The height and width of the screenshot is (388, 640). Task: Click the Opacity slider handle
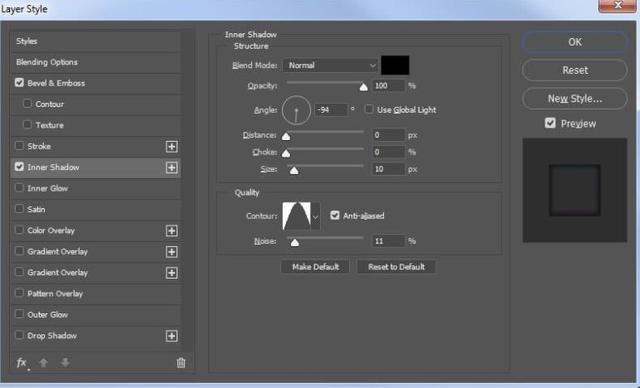click(363, 87)
